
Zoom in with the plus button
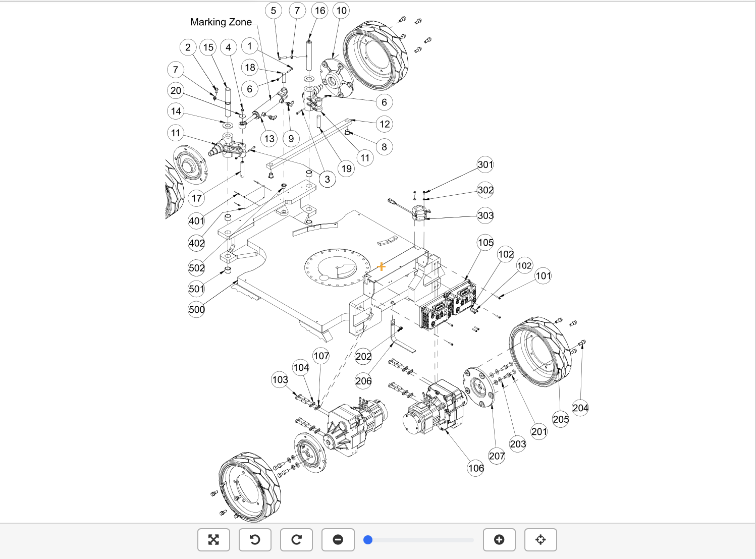click(499, 540)
